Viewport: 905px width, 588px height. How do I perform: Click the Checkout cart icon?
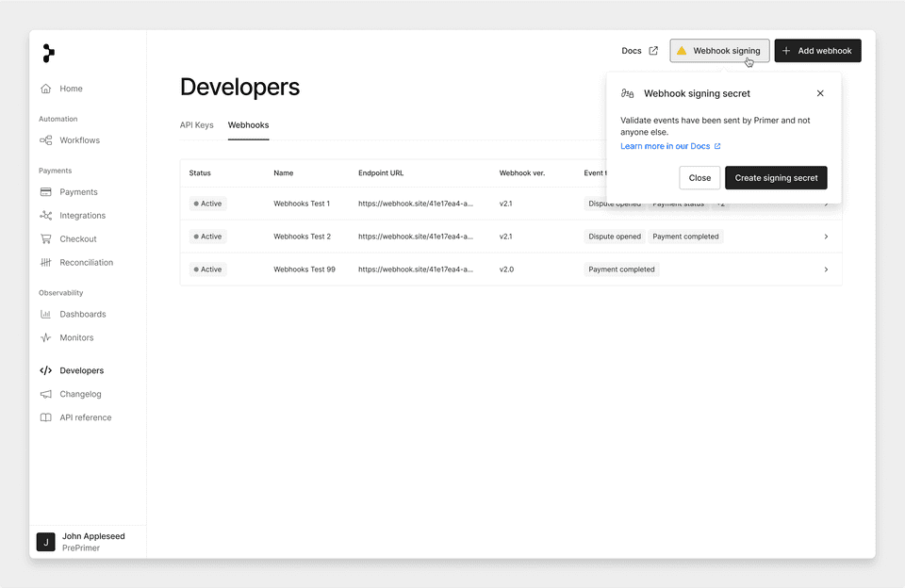pyautogui.click(x=45, y=239)
